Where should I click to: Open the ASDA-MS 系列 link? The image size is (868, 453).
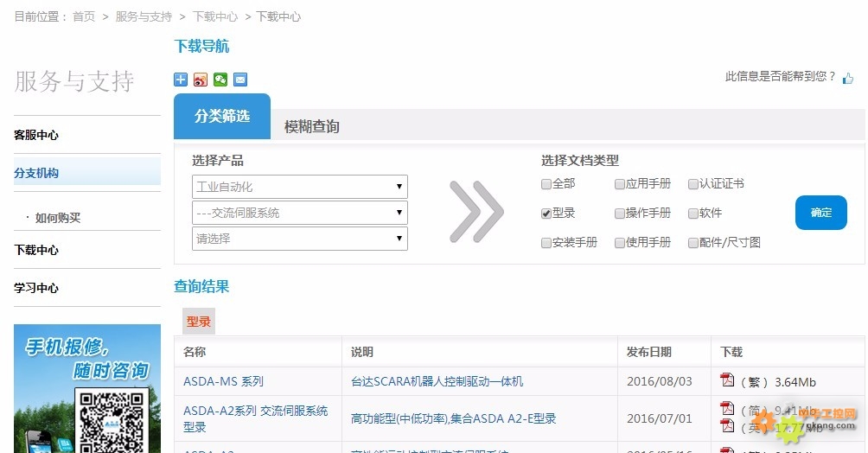click(223, 381)
